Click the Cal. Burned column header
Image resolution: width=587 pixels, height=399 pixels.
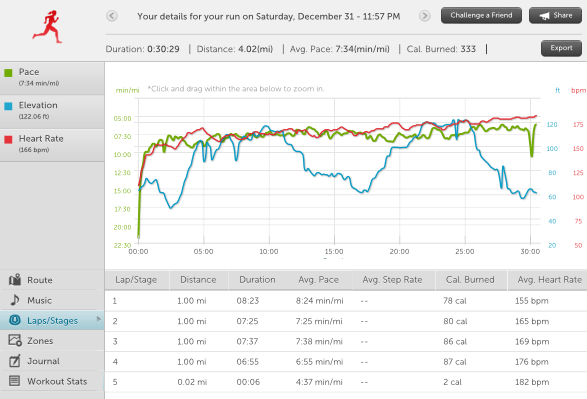tap(470, 280)
